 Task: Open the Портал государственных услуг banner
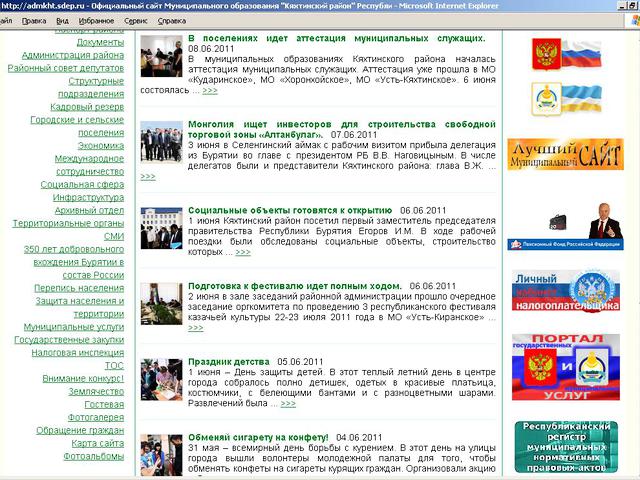click(x=566, y=367)
